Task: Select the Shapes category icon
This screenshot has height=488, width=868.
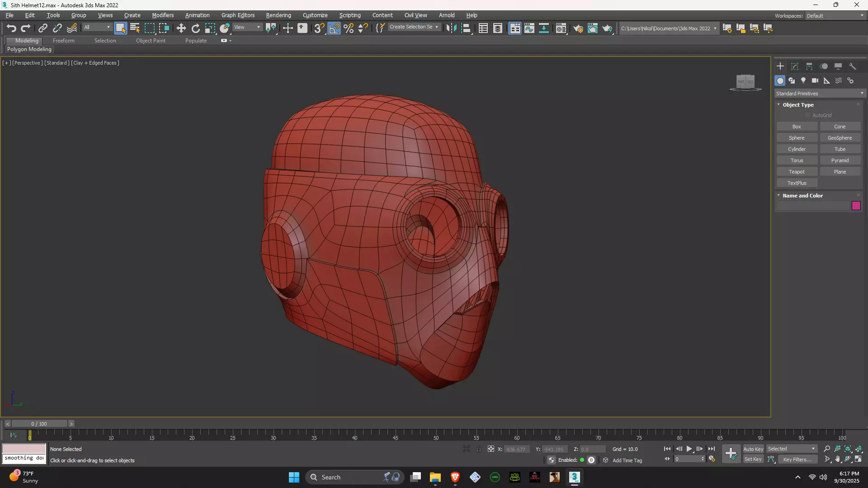Action: pos(792,80)
